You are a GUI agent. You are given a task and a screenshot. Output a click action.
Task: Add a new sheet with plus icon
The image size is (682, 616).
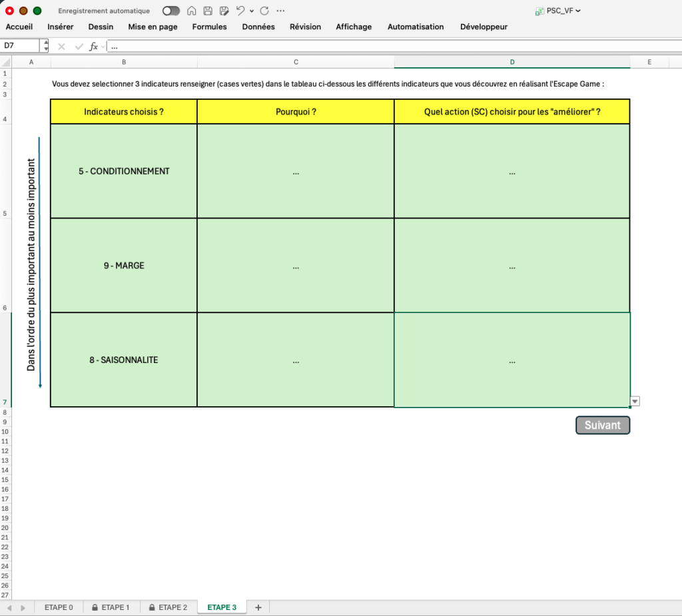258,607
